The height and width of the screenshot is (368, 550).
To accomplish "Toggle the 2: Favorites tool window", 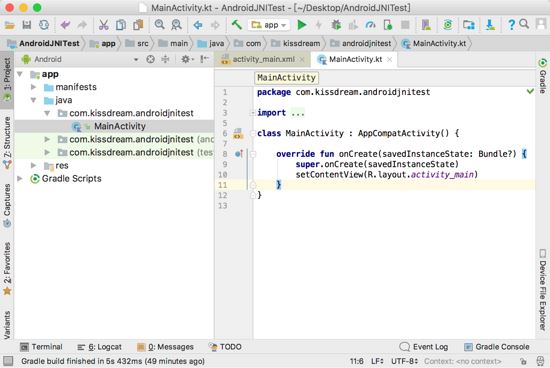I will (x=7, y=268).
